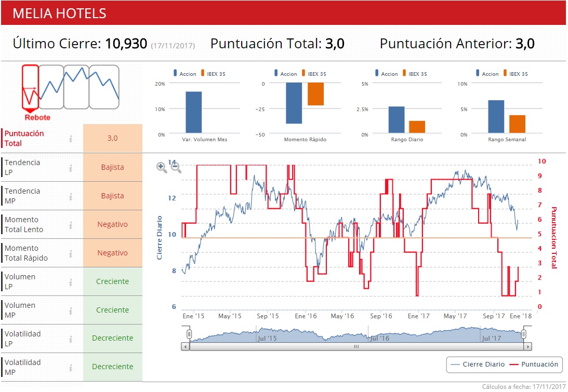Toggle IBEX 35 legend in Var. Volumen Mes chart
This screenshot has height=392, width=568.
(213, 74)
